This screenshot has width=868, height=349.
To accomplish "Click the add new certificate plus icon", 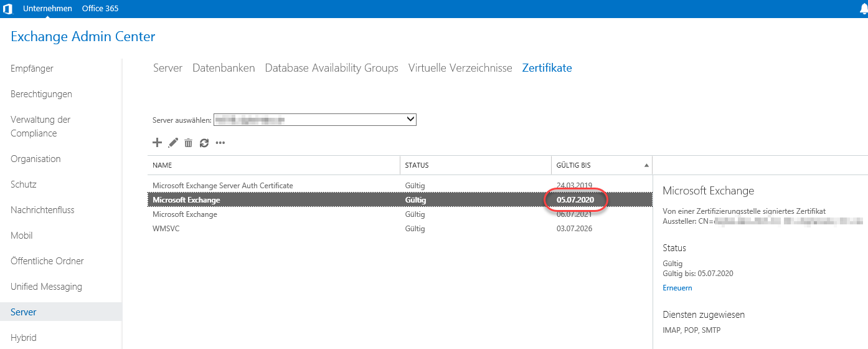I will pyautogui.click(x=157, y=143).
